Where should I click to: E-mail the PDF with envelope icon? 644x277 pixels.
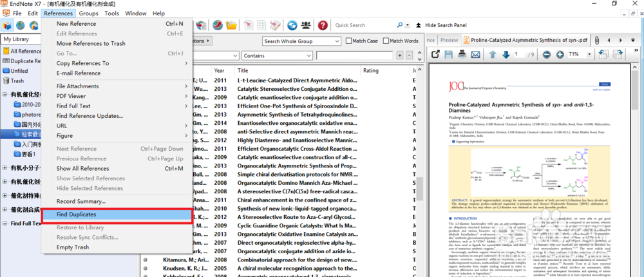click(x=475, y=54)
